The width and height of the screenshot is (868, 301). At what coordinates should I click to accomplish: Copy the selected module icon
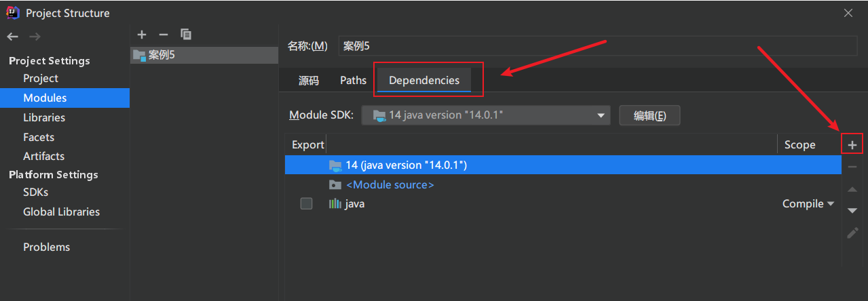[185, 35]
